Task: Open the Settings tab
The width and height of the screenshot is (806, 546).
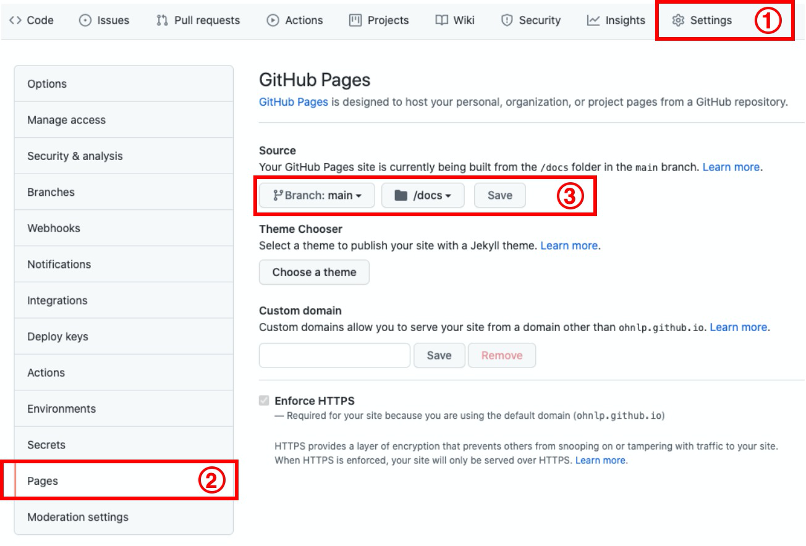Action: 702,20
